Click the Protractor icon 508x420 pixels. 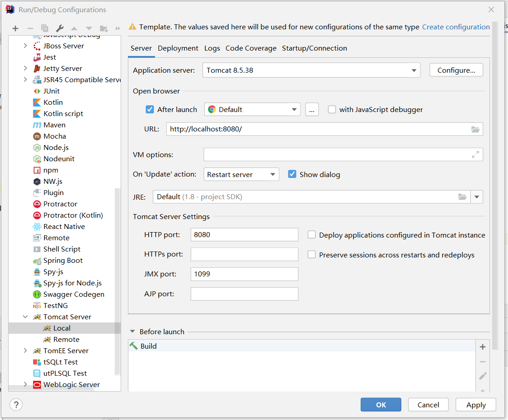(37, 204)
